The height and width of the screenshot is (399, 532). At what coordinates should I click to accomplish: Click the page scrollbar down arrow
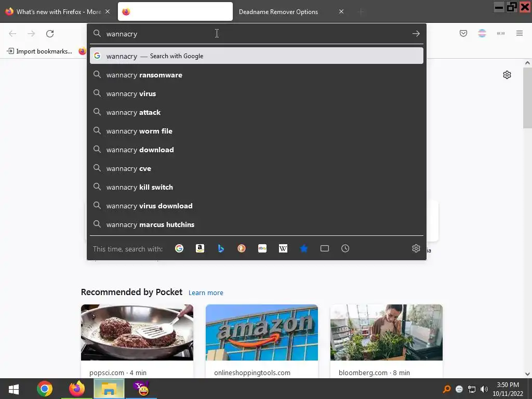[527, 374]
